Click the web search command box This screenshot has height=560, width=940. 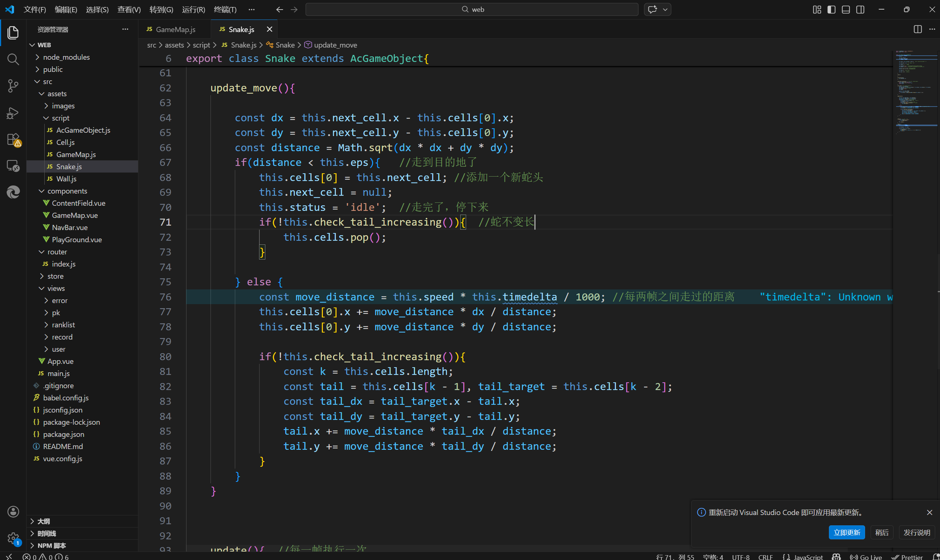[x=471, y=10]
